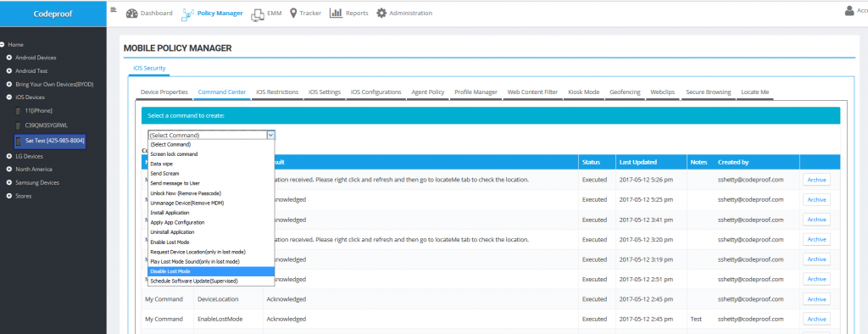Choose Schedule Software Update(Supervised) option
The width and height of the screenshot is (868, 334).
[x=211, y=281]
